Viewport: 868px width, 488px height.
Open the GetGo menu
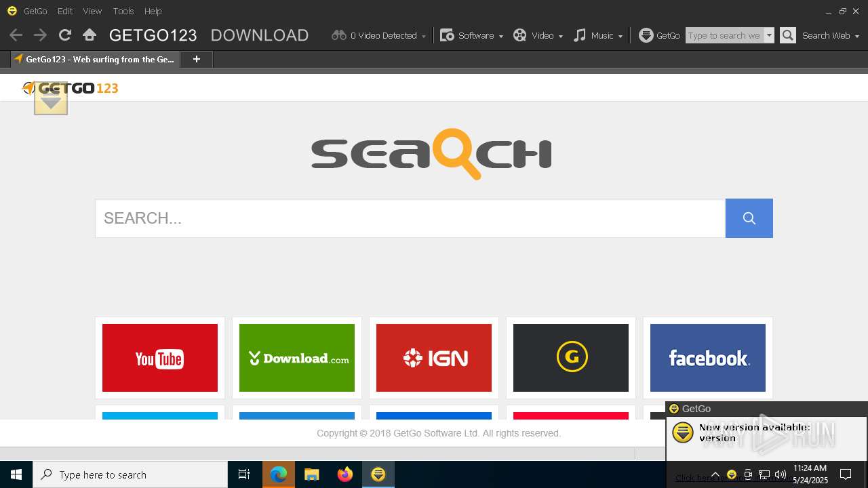[x=35, y=11]
